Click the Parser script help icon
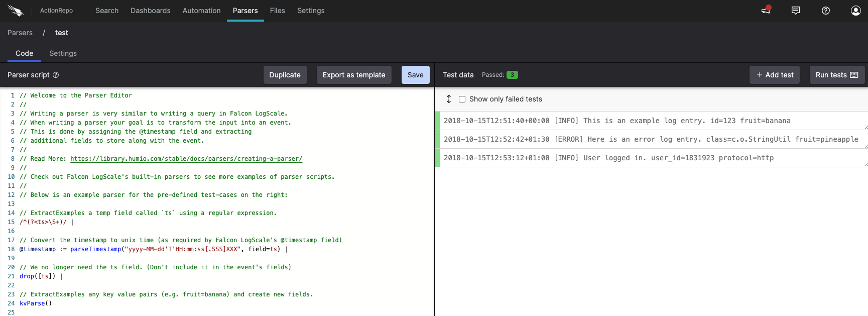Screen dimensions: 868x316 (56, 75)
